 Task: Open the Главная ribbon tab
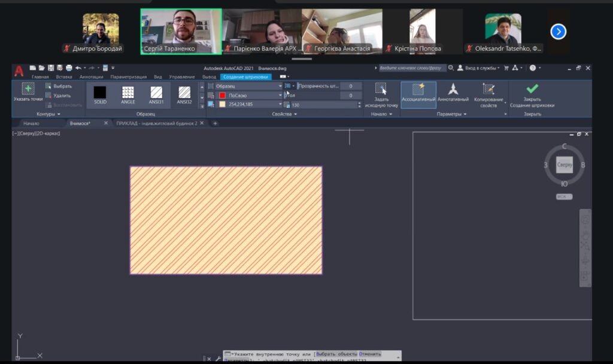tap(40, 77)
